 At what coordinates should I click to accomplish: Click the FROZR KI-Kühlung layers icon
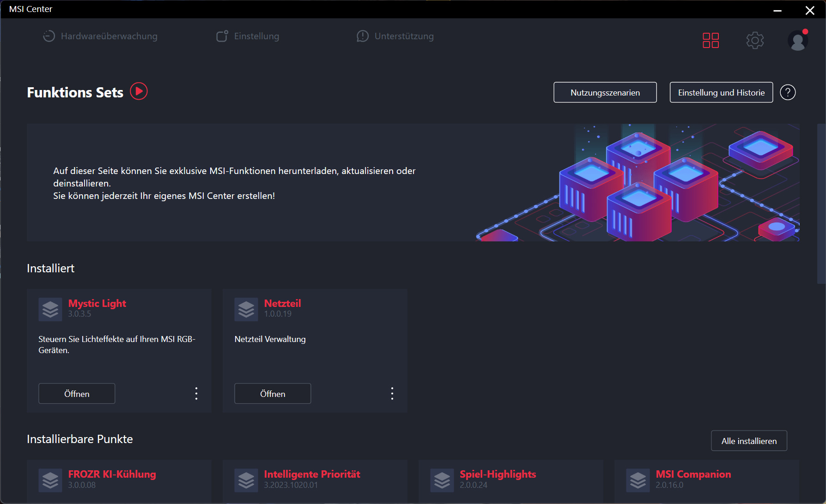(50, 480)
